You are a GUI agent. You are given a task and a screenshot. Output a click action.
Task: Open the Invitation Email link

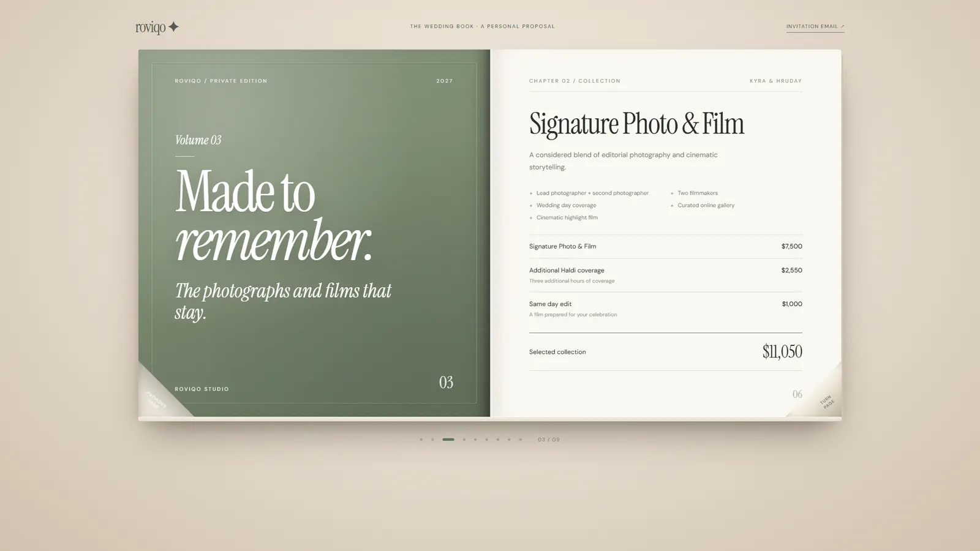pyautogui.click(x=815, y=26)
